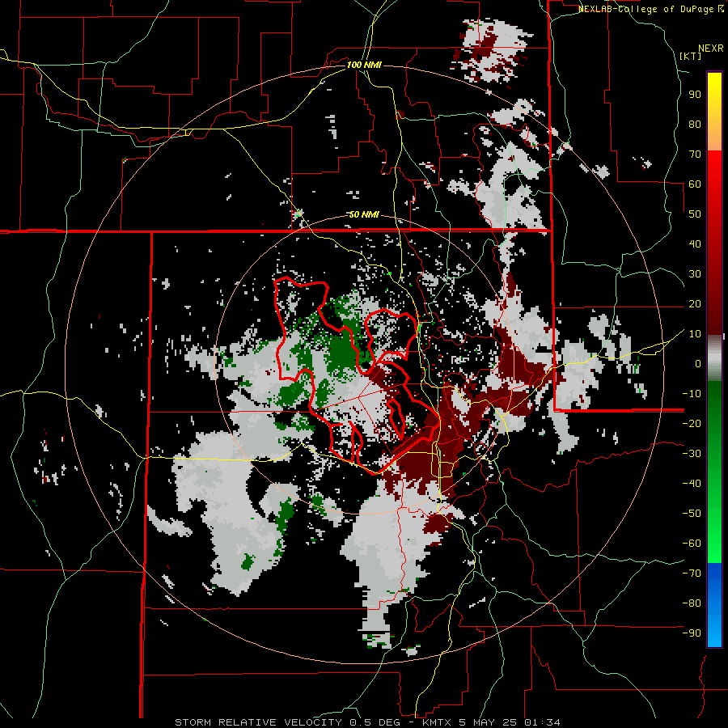Click the yellow top segment of color bar

714,112
